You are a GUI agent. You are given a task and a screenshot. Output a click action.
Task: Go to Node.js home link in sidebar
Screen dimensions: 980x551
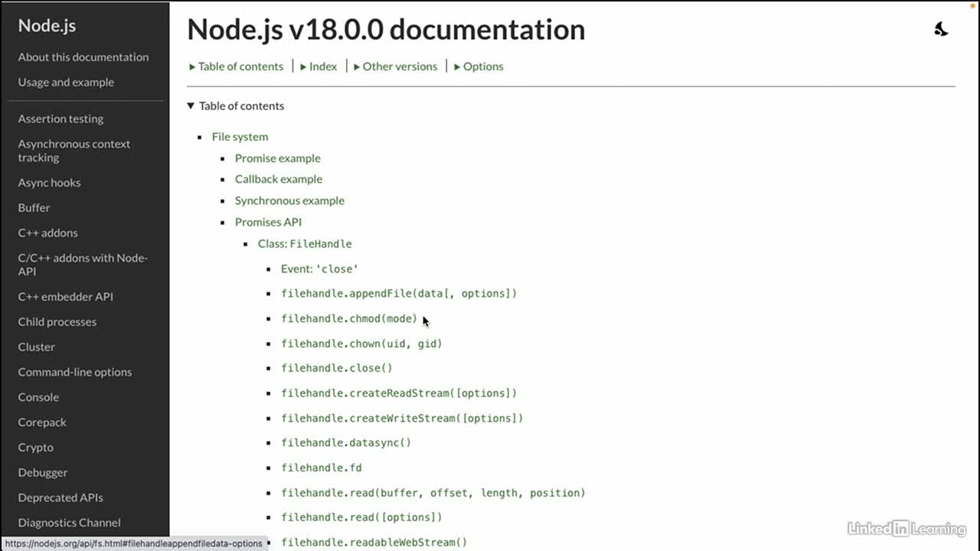click(x=47, y=25)
